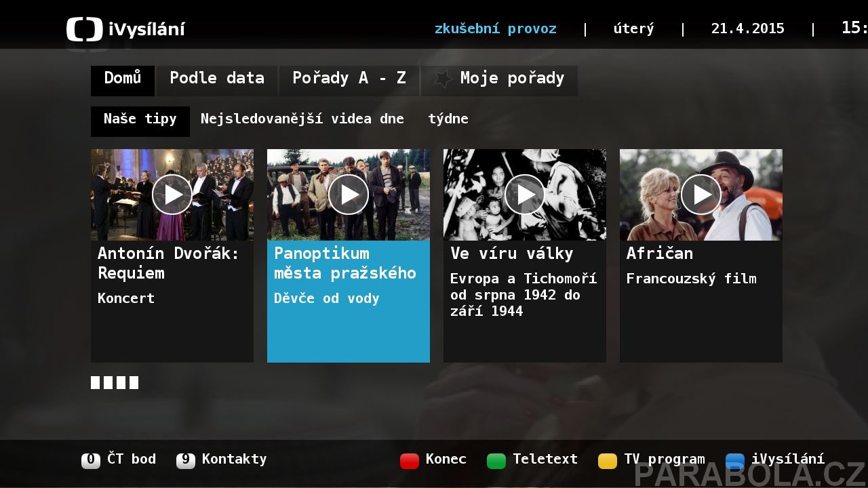The image size is (868, 488).
Task: Click the date 21.4.2015
Action: 747,28
